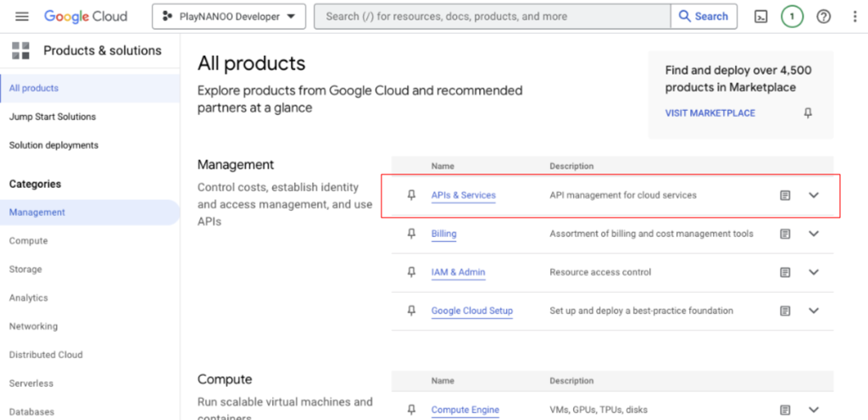Open the help question mark icon
This screenshot has width=868, height=420.
[824, 17]
